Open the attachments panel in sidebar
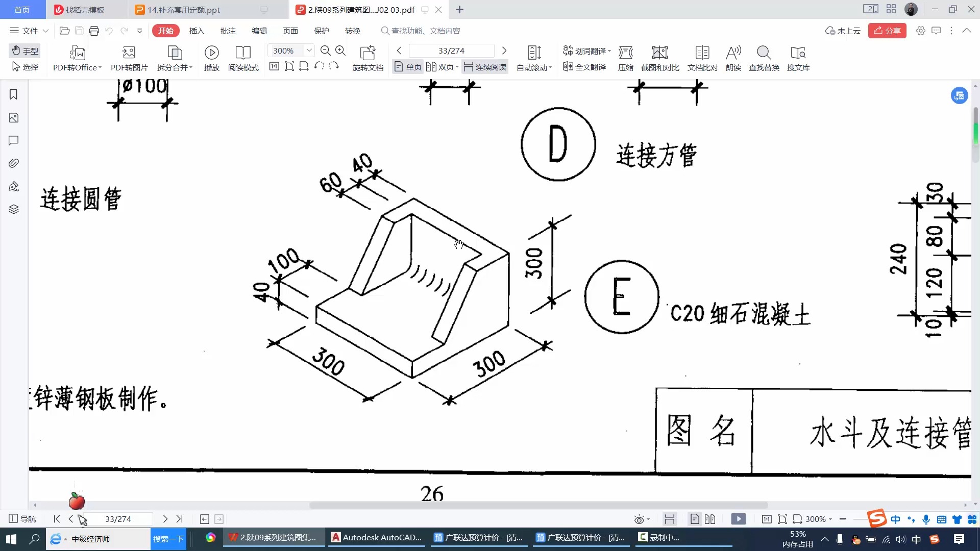Viewport: 980px width, 551px height. click(x=14, y=163)
